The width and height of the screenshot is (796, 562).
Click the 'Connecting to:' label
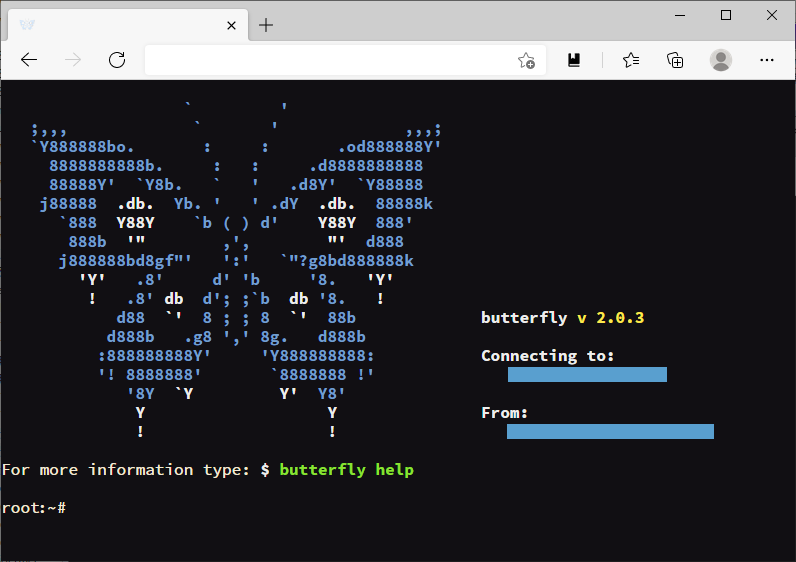click(548, 356)
